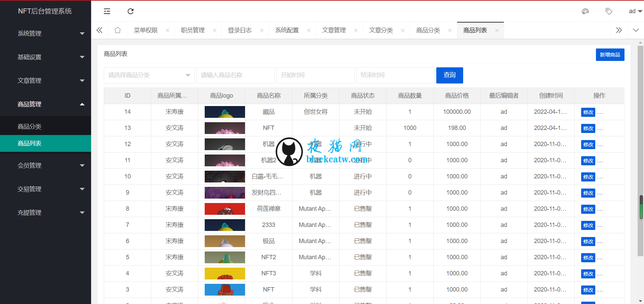This screenshot has width=644, height=304.
Task: Click the tag icon in the header
Action: pos(609,11)
